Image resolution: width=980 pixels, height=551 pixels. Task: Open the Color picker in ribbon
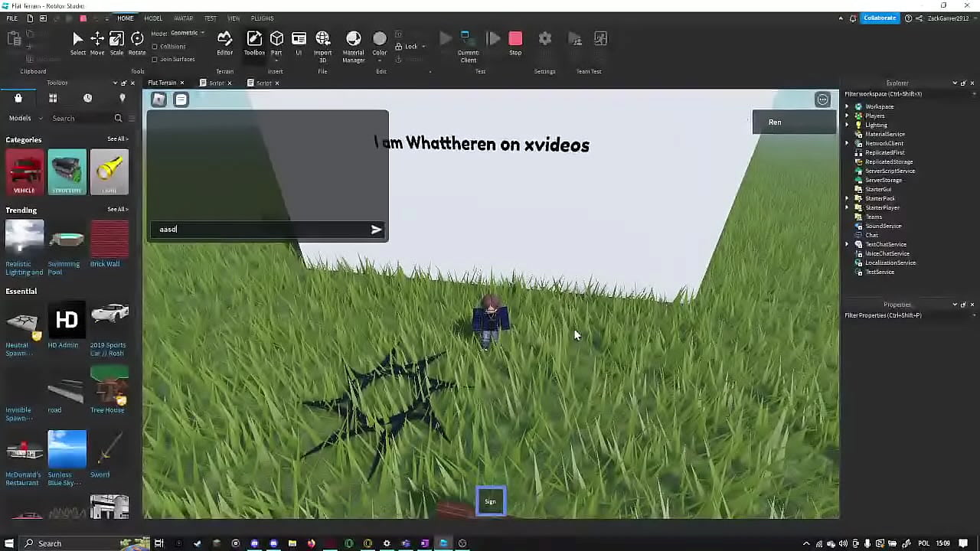point(380,43)
